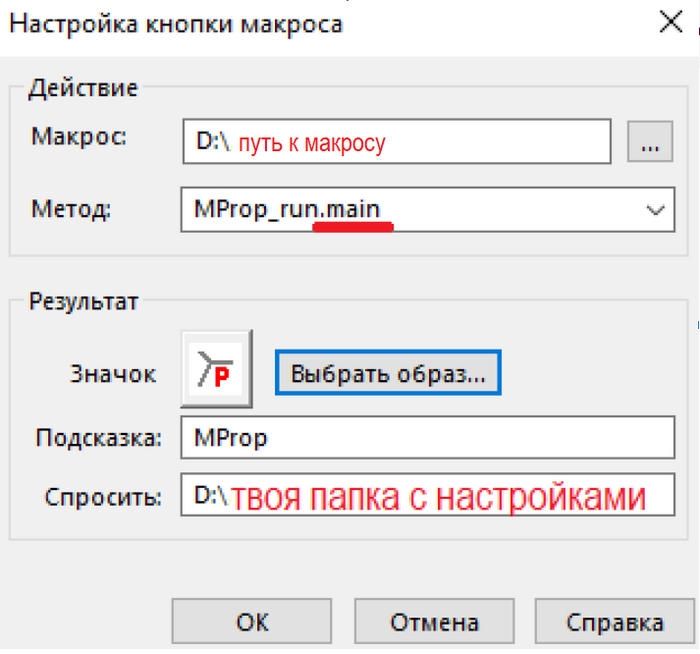700x654 pixels.
Task: Focus the Подсказка text field
Action: click(x=428, y=439)
